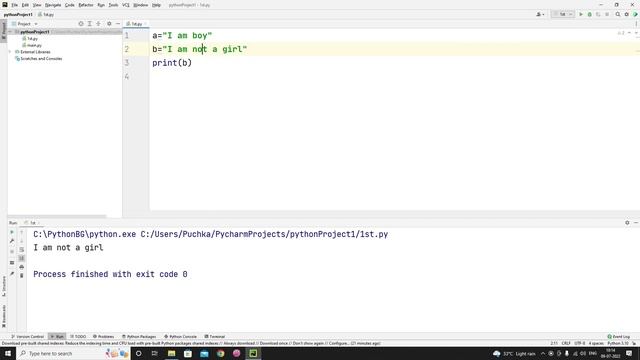Click the wrench icon in Run panel toolbar
Image resolution: width=640 pixels, height=360 pixels.
[12, 241]
